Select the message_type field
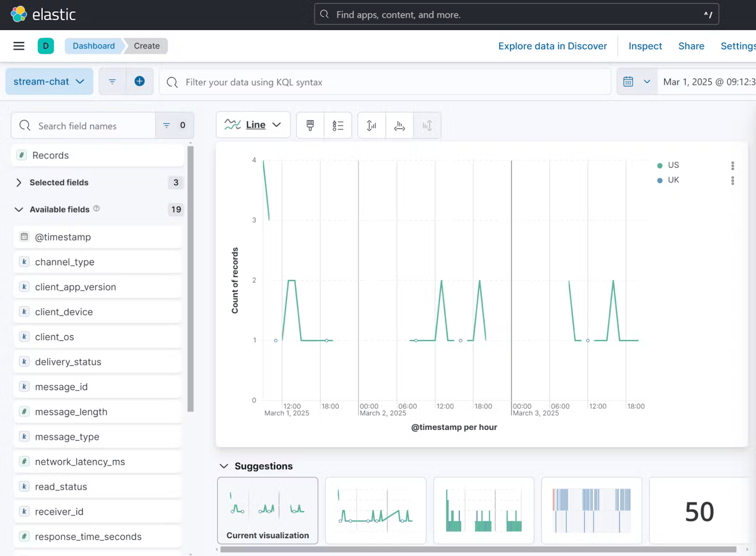The height and width of the screenshot is (556, 756). pyautogui.click(x=98, y=437)
